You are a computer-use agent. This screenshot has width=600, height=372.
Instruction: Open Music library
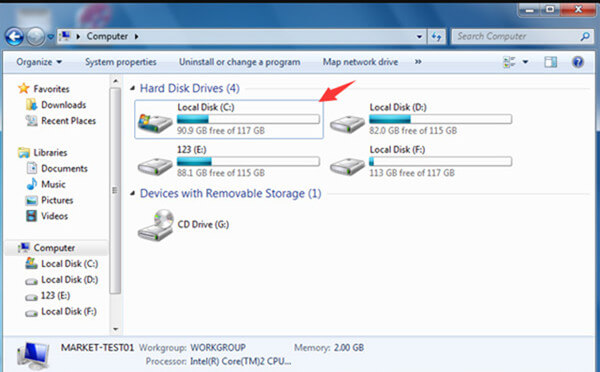(53, 184)
